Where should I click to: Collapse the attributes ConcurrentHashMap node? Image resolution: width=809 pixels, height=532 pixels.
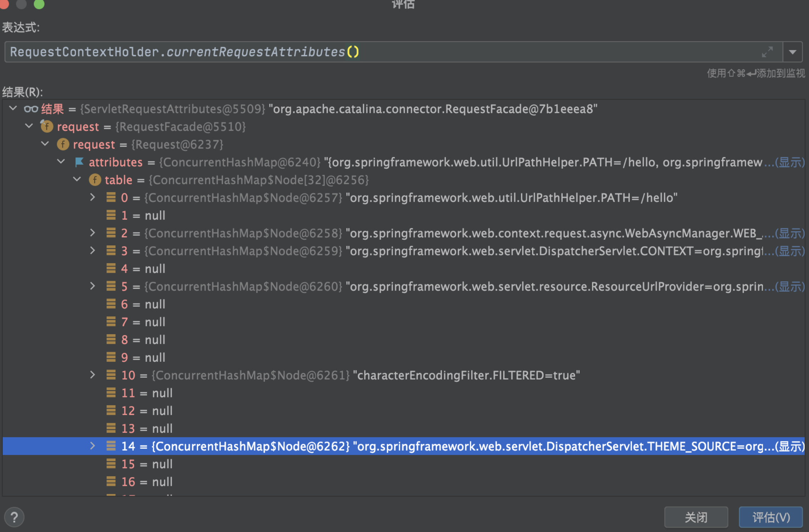(61, 162)
